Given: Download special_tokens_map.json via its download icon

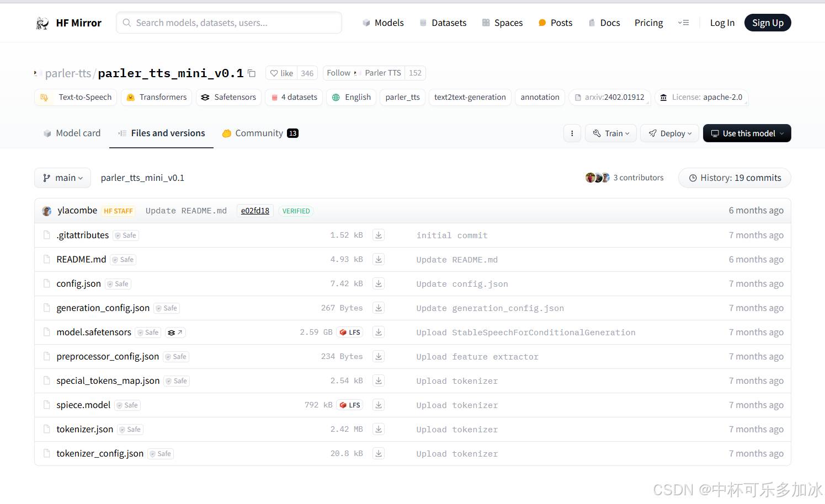Looking at the screenshot, I should tap(379, 380).
